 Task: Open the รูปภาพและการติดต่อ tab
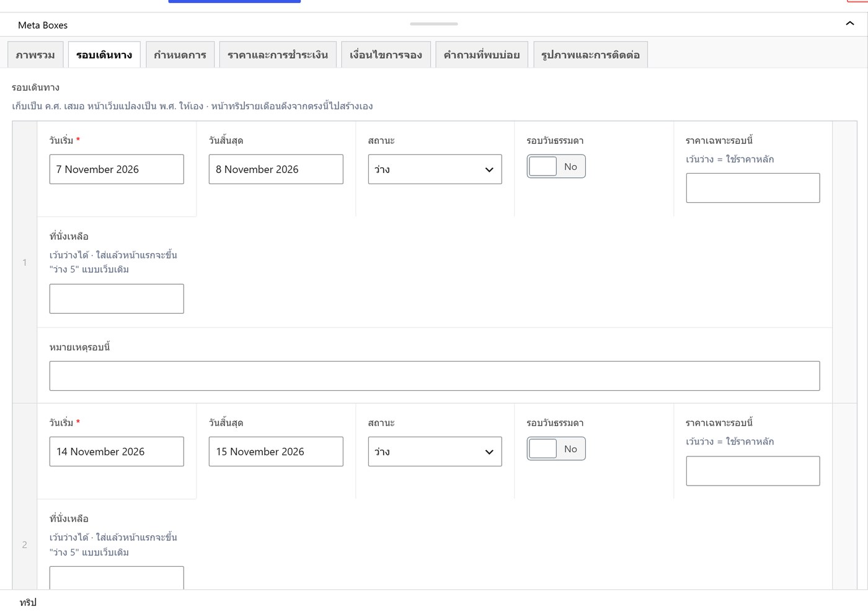pyautogui.click(x=590, y=55)
